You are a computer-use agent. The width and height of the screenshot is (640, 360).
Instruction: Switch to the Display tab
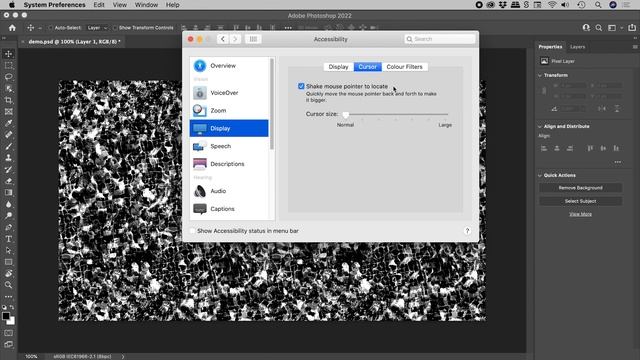[338, 67]
